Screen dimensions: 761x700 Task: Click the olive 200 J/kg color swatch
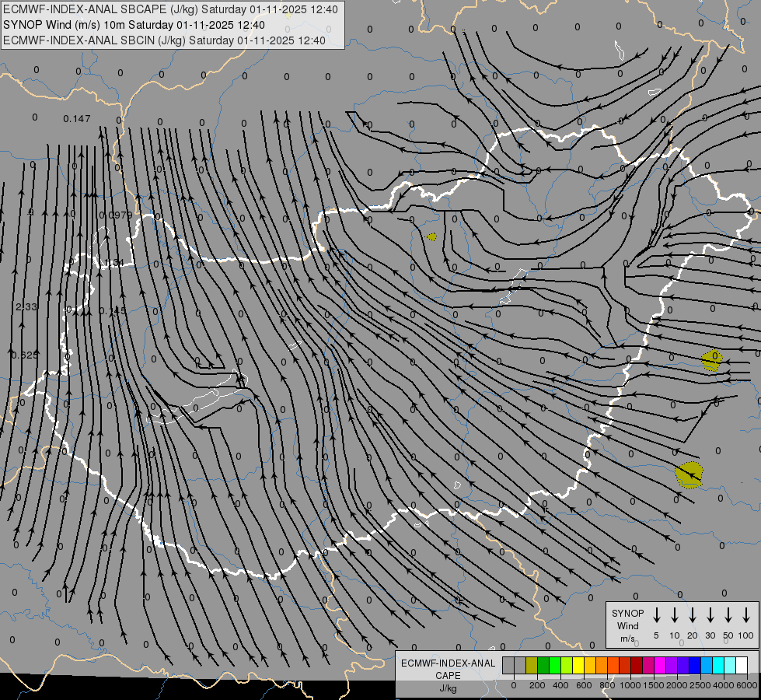click(x=532, y=665)
